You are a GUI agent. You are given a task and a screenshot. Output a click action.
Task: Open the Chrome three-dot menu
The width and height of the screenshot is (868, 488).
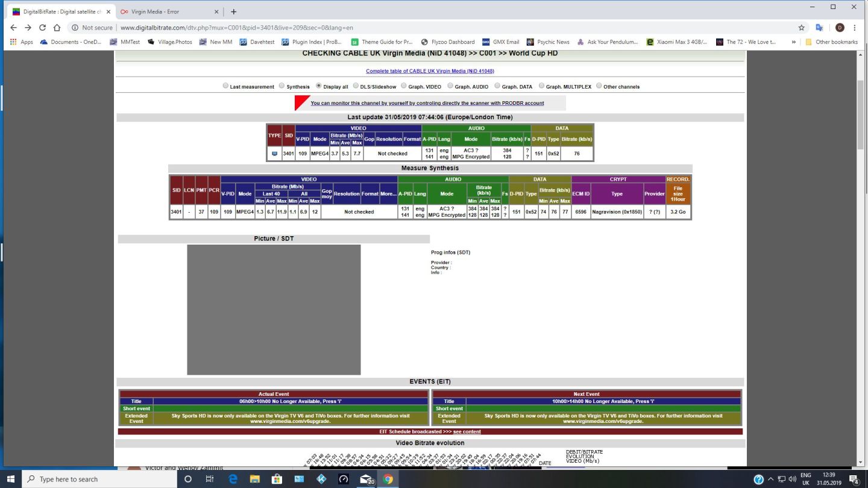click(x=855, y=28)
